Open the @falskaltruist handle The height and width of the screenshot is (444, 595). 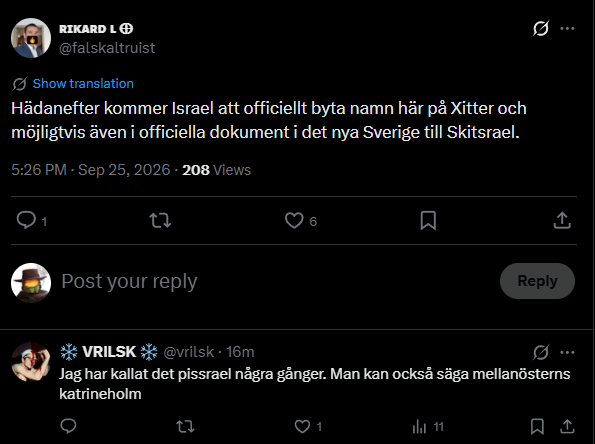[x=107, y=48]
